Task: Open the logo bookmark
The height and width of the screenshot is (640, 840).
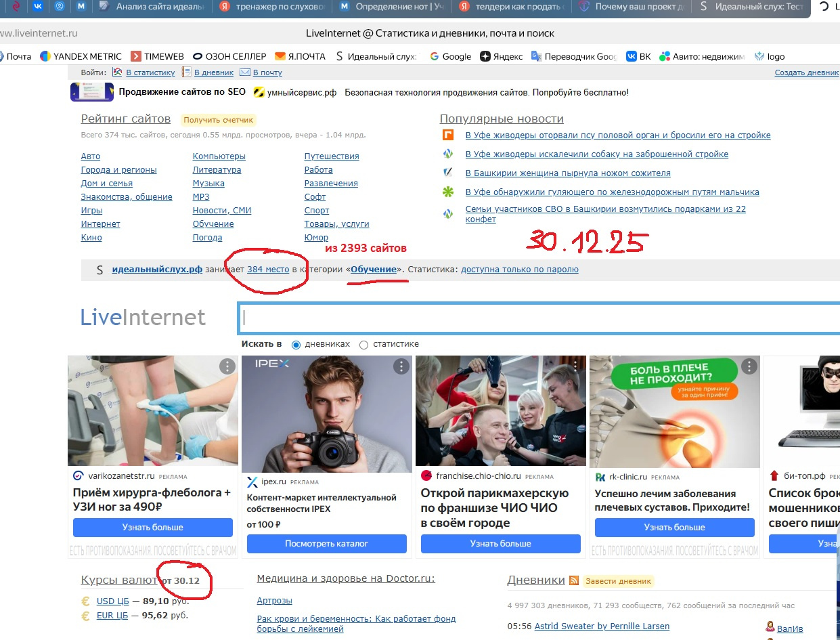Action: point(770,56)
